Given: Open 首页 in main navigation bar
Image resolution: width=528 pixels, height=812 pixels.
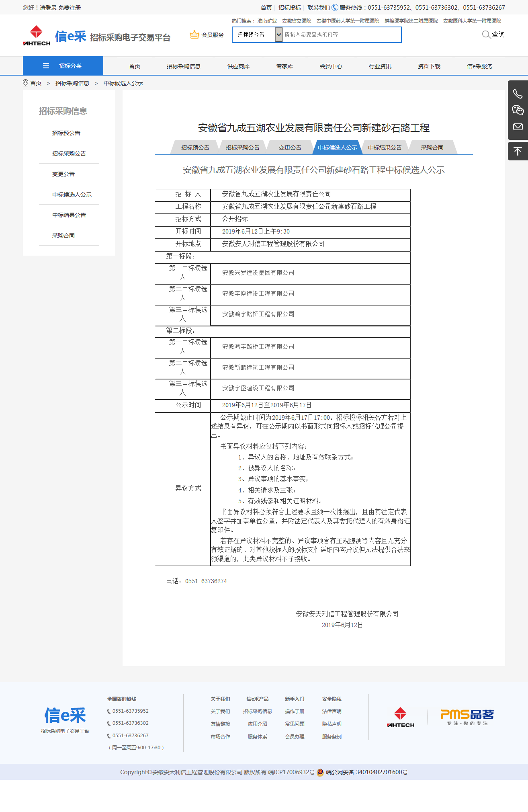Looking at the screenshot, I should coord(135,66).
